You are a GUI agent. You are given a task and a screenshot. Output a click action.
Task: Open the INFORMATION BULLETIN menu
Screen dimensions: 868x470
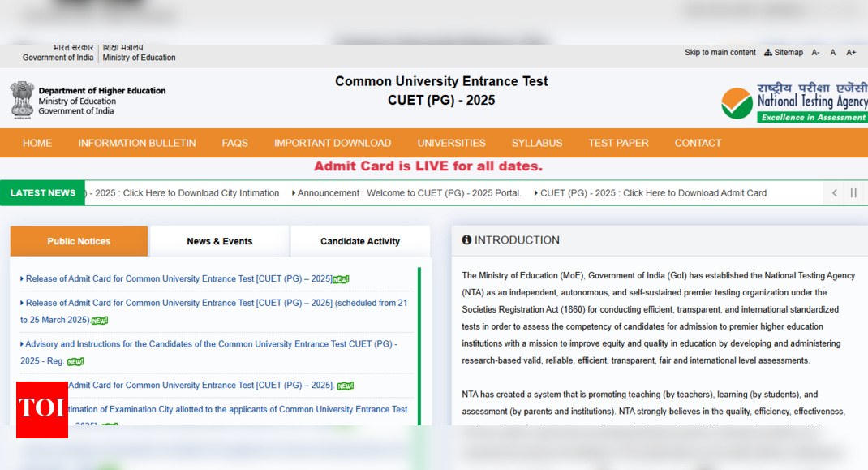click(x=137, y=143)
